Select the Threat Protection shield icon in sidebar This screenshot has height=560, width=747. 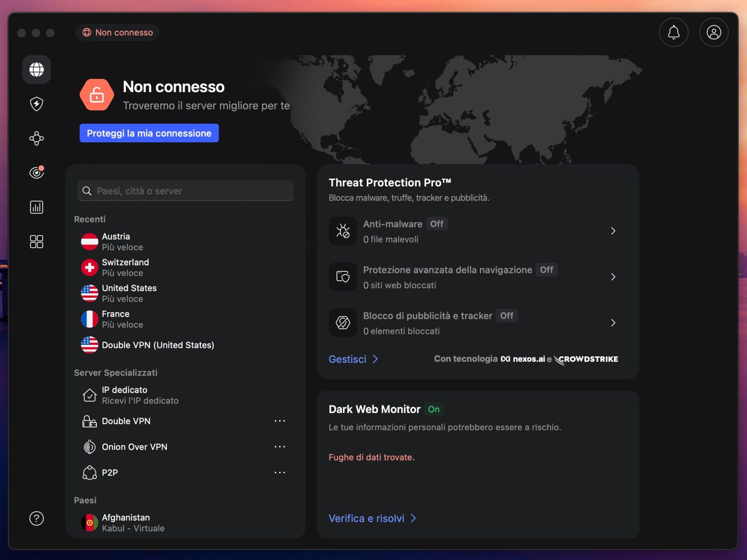tap(36, 104)
